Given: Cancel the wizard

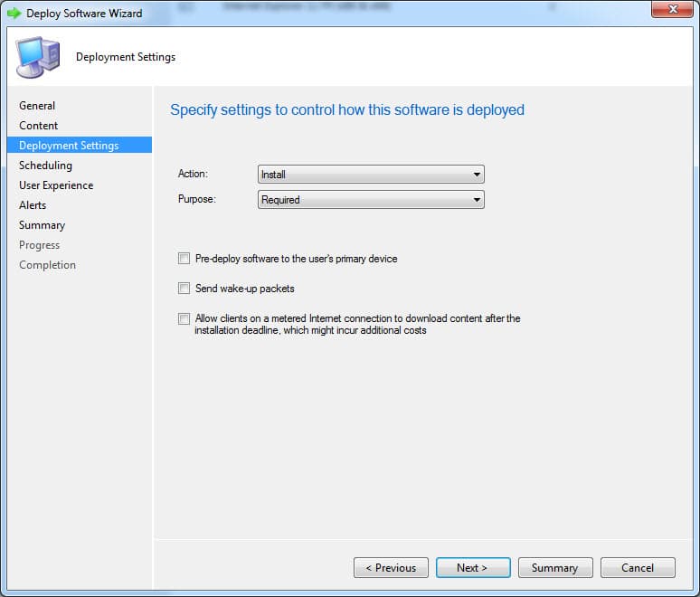Looking at the screenshot, I should point(638,567).
